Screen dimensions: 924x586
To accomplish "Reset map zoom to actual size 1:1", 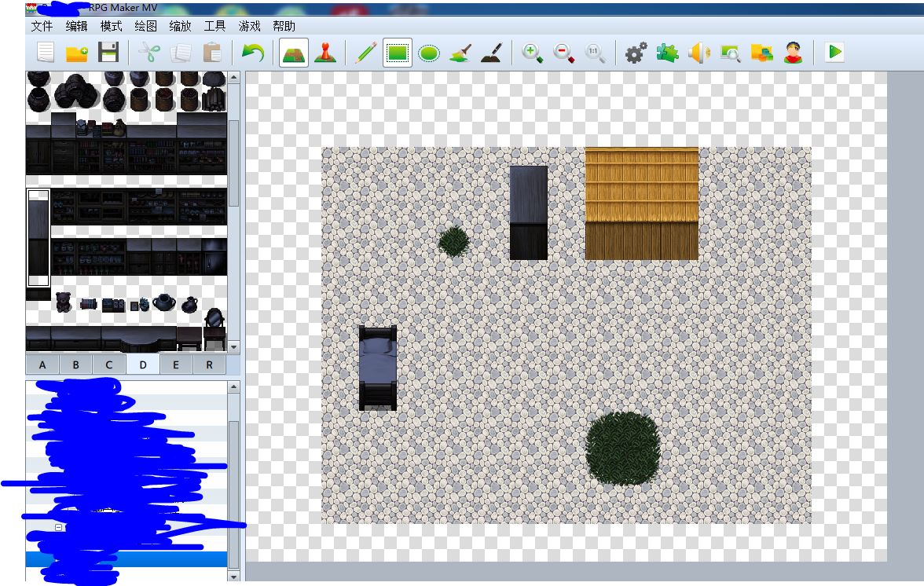I will pyautogui.click(x=595, y=53).
